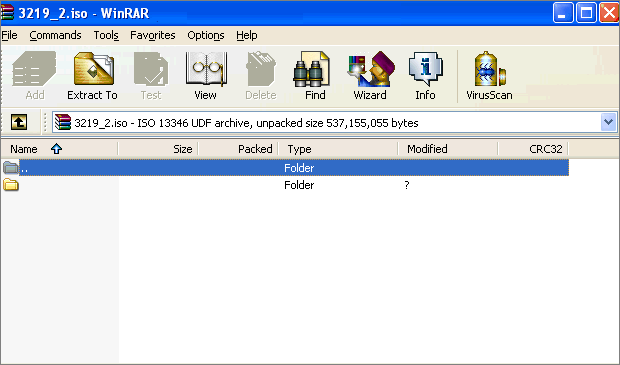The width and height of the screenshot is (620, 365).
Task: Select the unnamed yellow folder icon
Action: [x=11, y=185]
